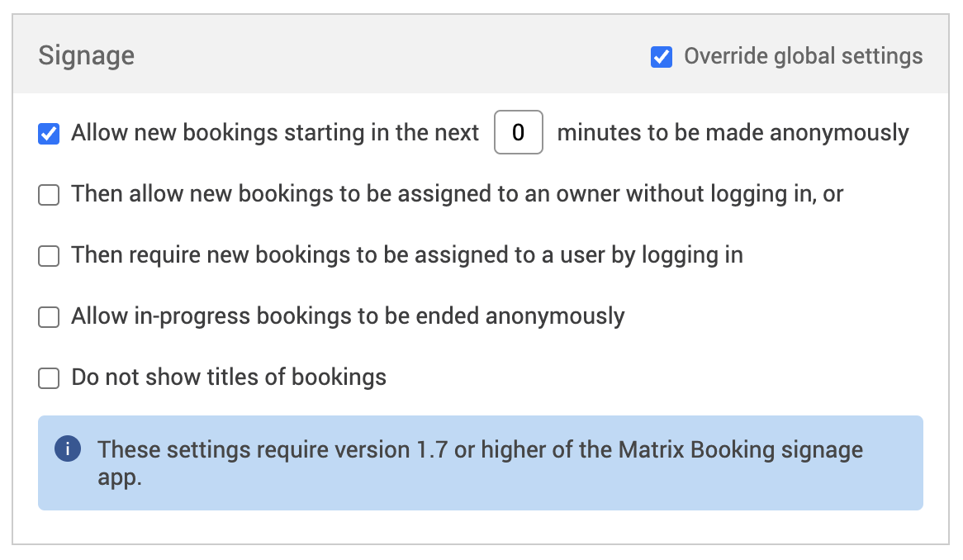Click 'Then allow new bookings to be assigned' label
Image resolution: width=963 pixels, height=560 pixels.
coord(457,194)
